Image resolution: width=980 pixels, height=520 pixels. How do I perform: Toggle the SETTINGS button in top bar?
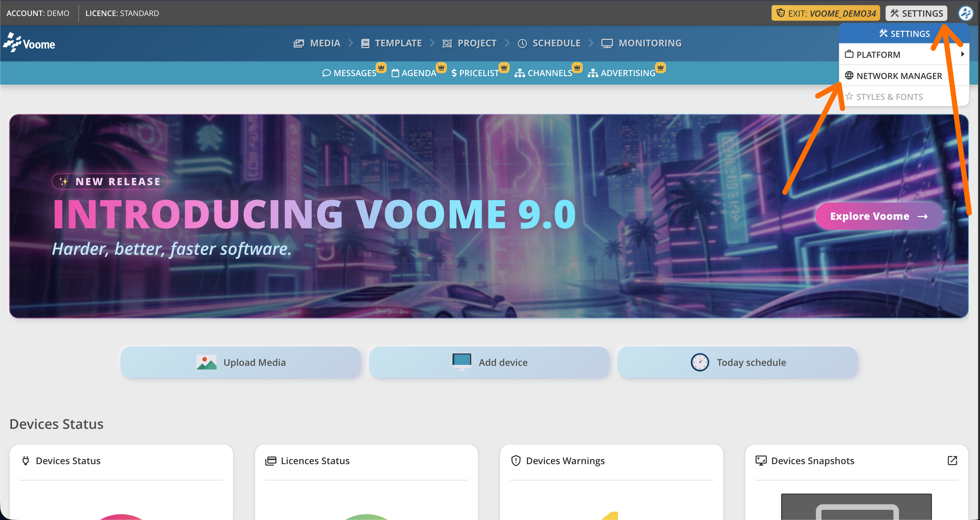(x=917, y=13)
